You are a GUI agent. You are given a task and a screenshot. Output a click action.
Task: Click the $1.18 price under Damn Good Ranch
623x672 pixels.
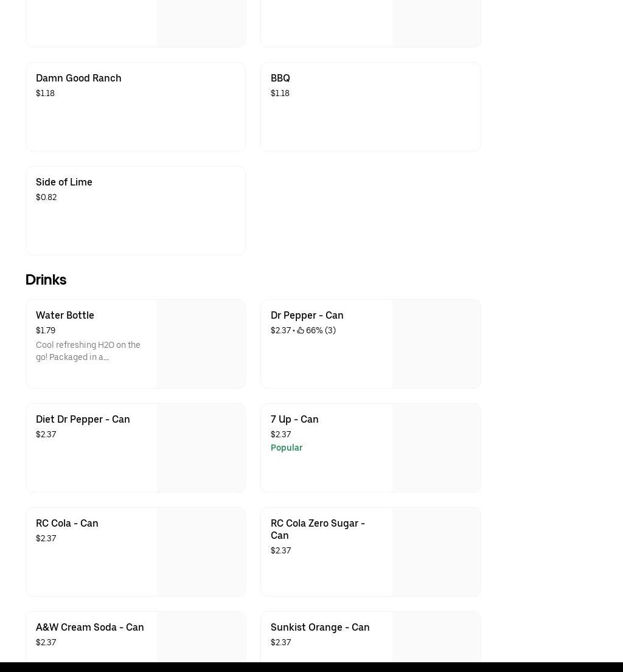[45, 93]
